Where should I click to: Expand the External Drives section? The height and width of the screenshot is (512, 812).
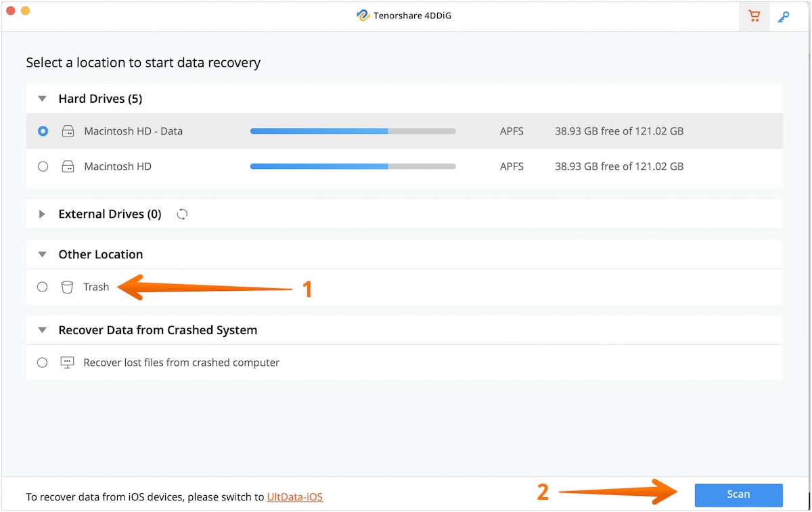click(x=42, y=214)
